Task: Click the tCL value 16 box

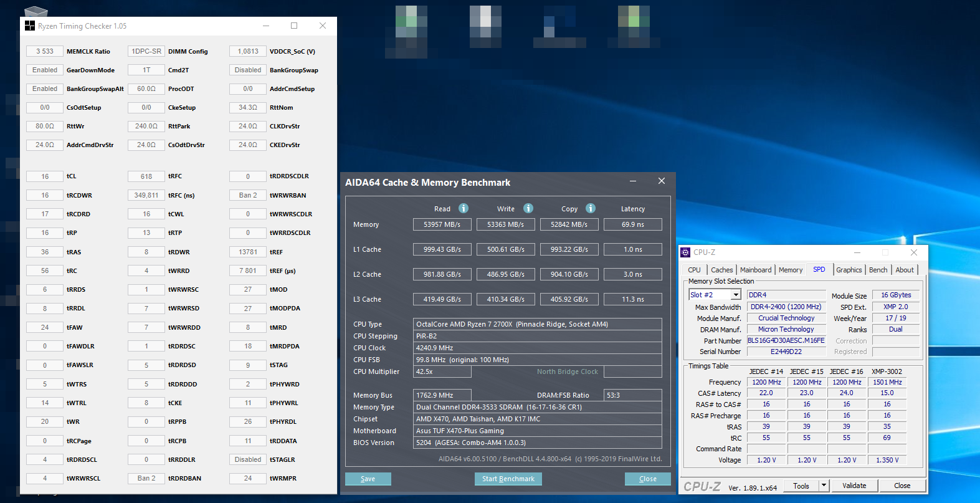Action: pyautogui.click(x=45, y=176)
